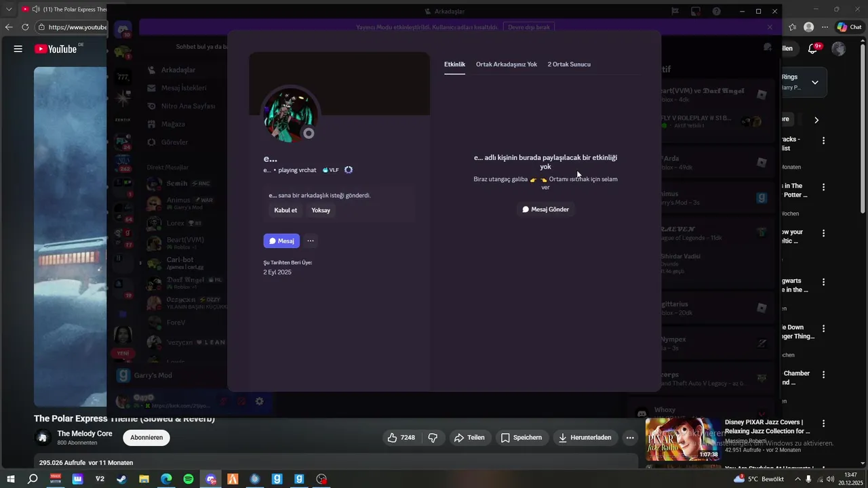Go to YouTube home via logo
868x488 pixels.
pyautogui.click(x=56, y=49)
